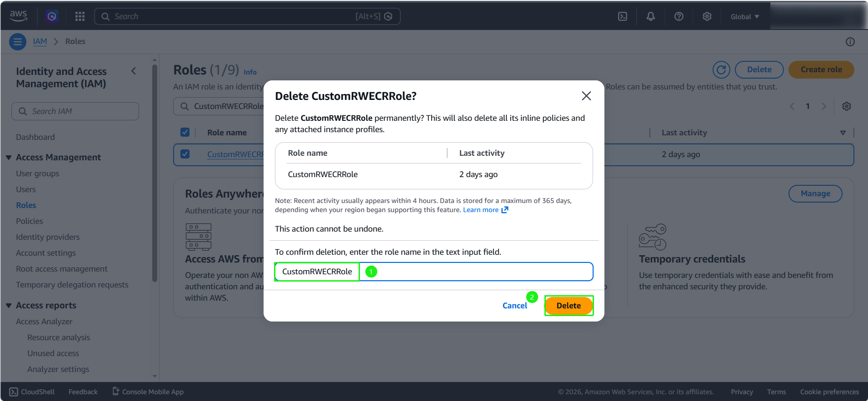Go to next page of roles
This screenshot has width=868, height=401.
824,106
